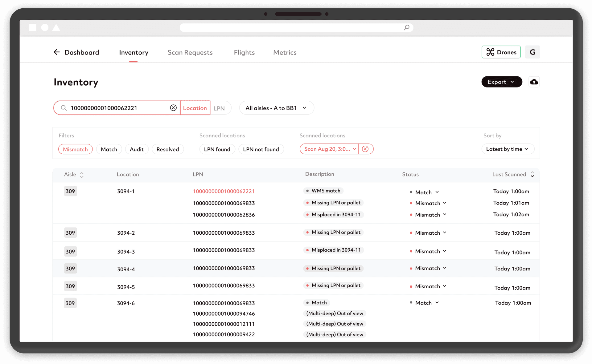Screen dimensions: 592x364
Task: Expand the Latest by time sort dropdown
Action: pyautogui.click(x=507, y=149)
